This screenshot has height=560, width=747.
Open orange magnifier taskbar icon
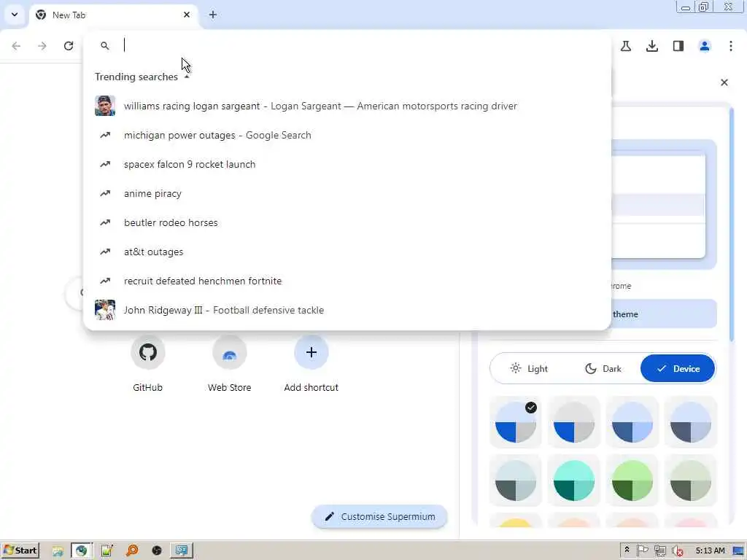point(132,551)
